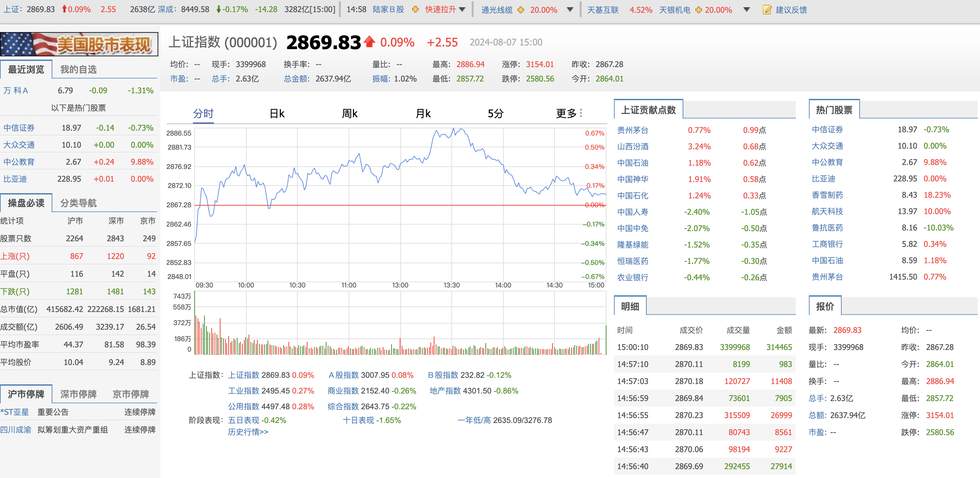Viewport: 980px width, 478px height.
Task: Switch to the 分时 chart tab
Action: pyautogui.click(x=203, y=114)
